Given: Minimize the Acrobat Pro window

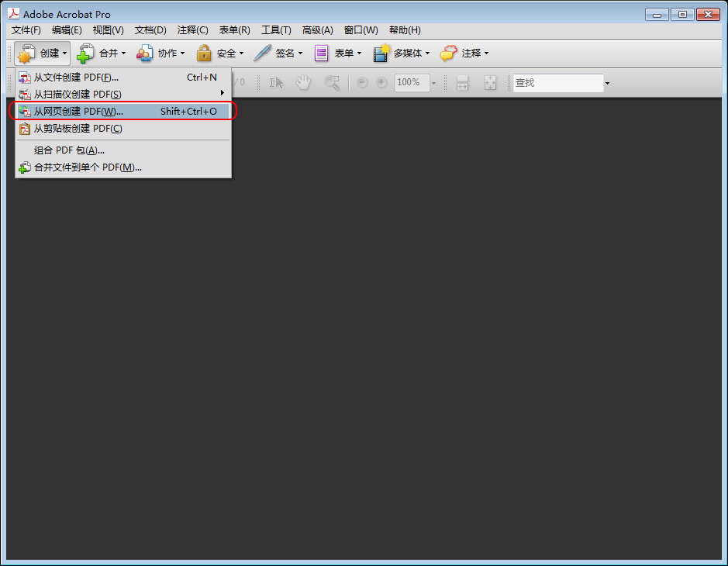Looking at the screenshot, I should (657, 15).
